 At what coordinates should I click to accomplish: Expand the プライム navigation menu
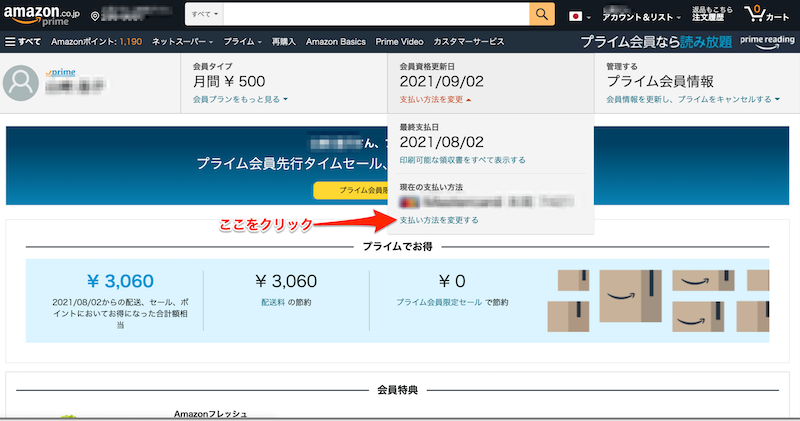click(x=242, y=42)
